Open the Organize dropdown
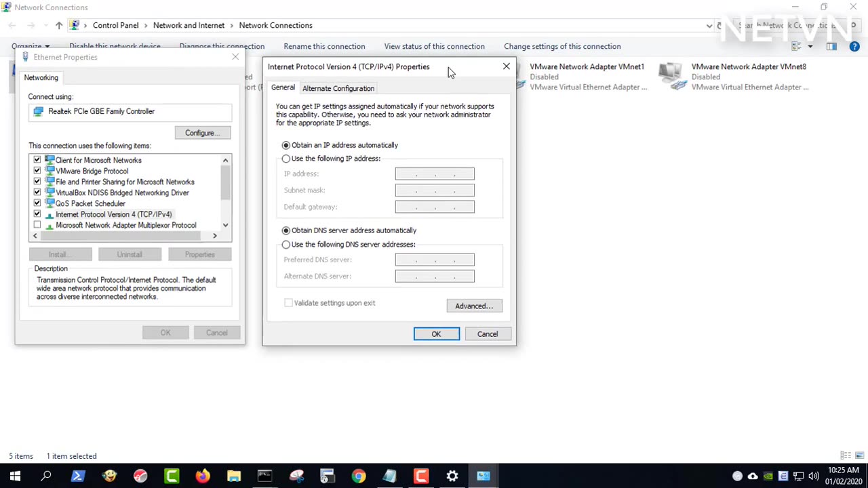Image resolution: width=868 pixels, height=488 pixels. (x=30, y=47)
